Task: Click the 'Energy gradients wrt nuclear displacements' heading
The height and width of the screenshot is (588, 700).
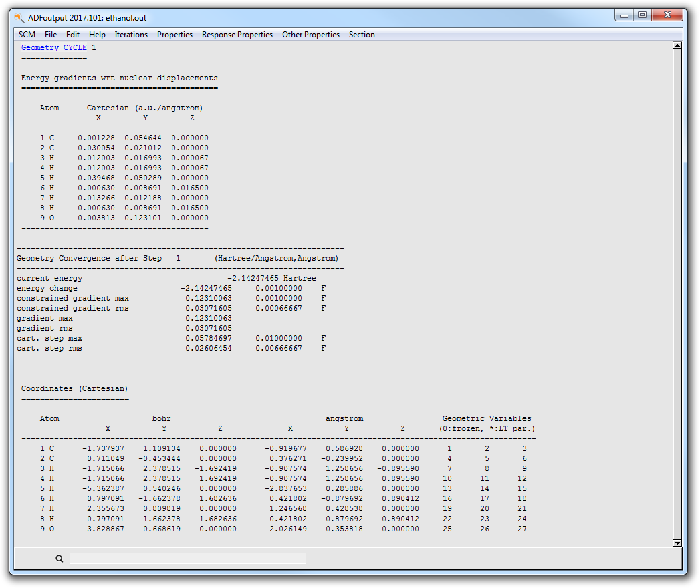Action: pos(120,78)
